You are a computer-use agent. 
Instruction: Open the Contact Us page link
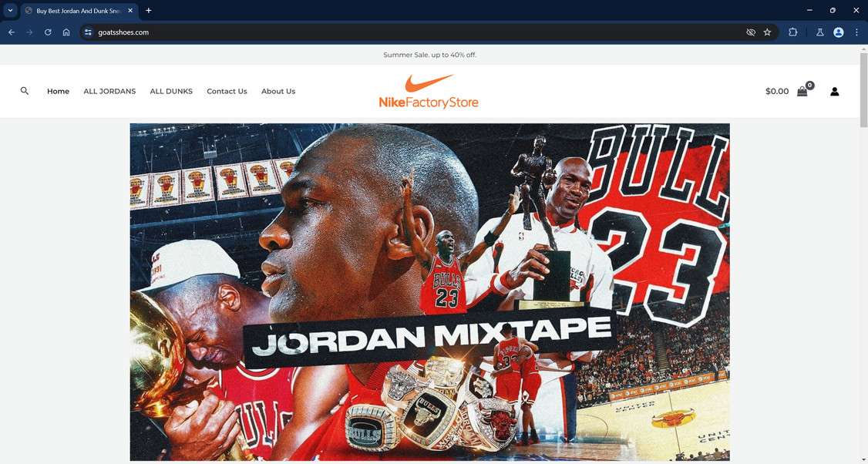(227, 92)
